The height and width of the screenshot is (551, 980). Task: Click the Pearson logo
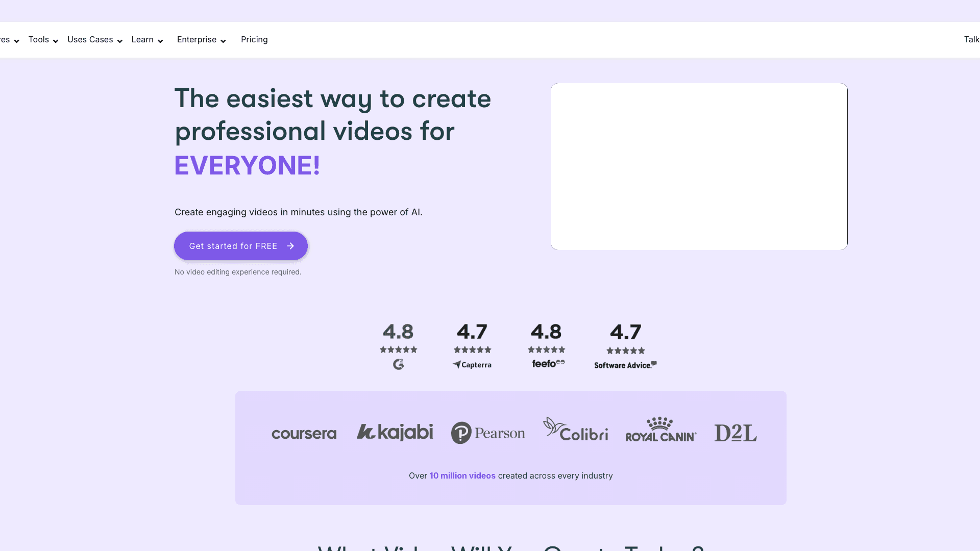[488, 433]
